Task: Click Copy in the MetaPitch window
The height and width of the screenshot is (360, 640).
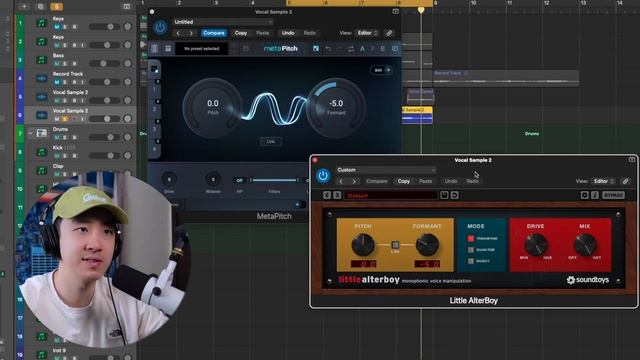Action: point(241,33)
